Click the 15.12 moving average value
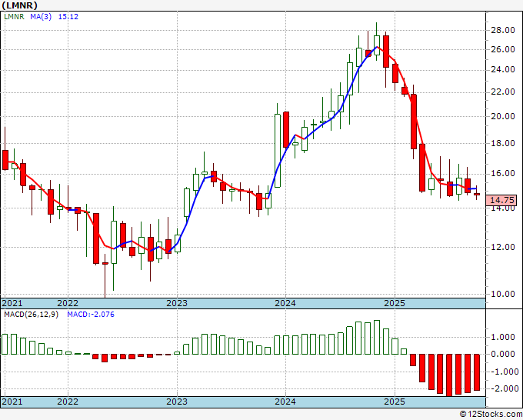The image size is (523, 420). click(x=68, y=17)
